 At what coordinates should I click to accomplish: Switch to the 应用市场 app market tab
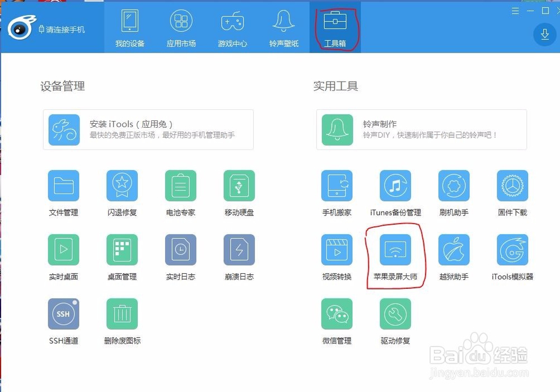tap(180, 26)
